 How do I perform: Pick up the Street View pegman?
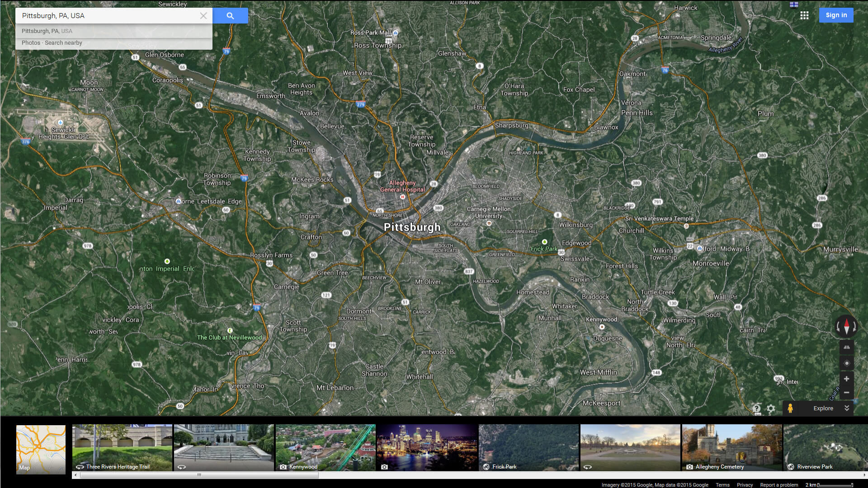coord(790,408)
